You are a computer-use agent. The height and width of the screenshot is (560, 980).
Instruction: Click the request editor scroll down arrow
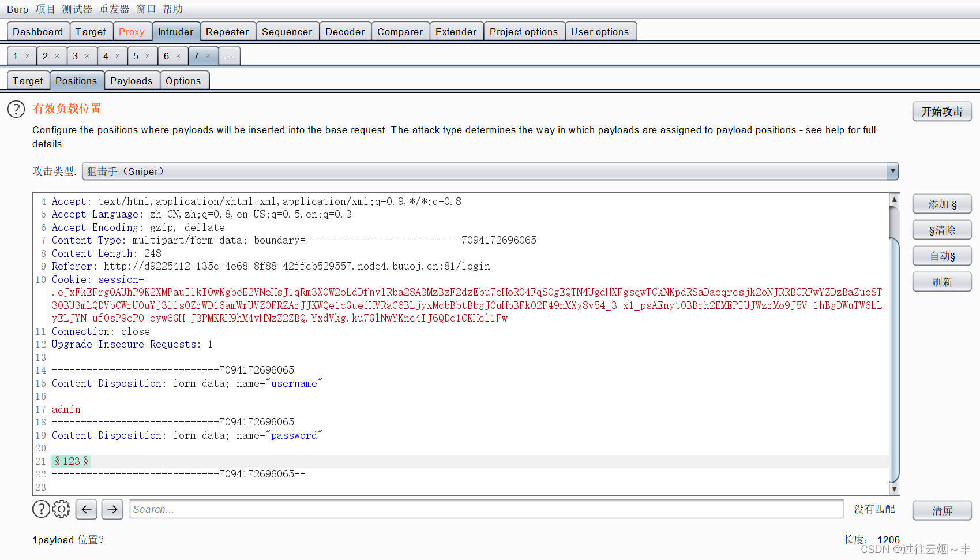[895, 489]
